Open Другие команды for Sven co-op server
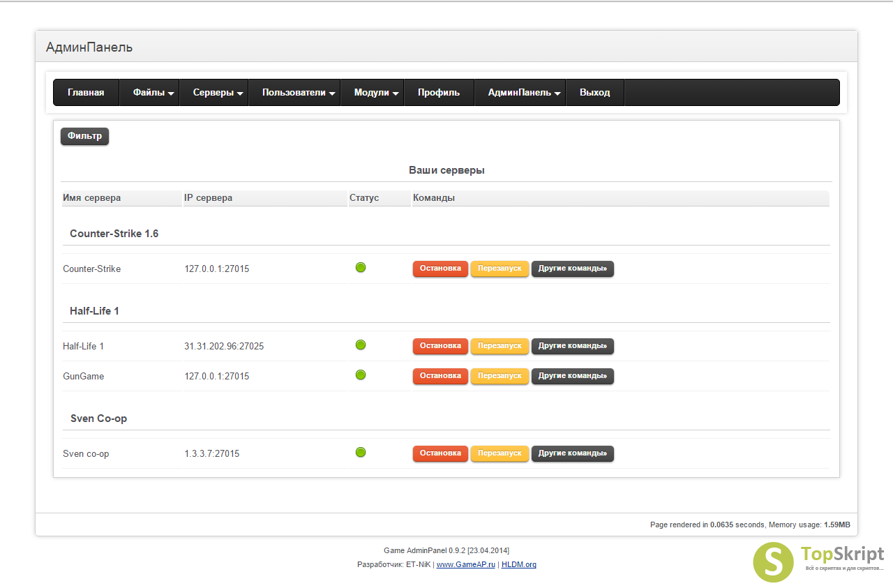The height and width of the screenshot is (588, 893). [x=573, y=453]
